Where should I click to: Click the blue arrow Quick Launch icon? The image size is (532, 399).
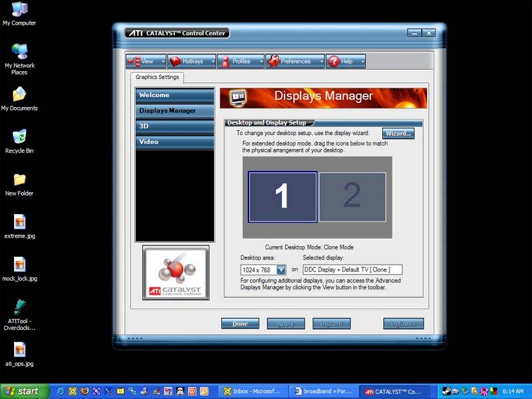point(96,391)
